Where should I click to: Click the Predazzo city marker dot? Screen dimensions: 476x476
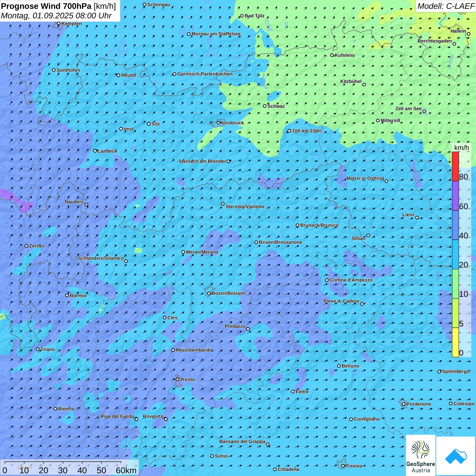pyautogui.click(x=248, y=329)
